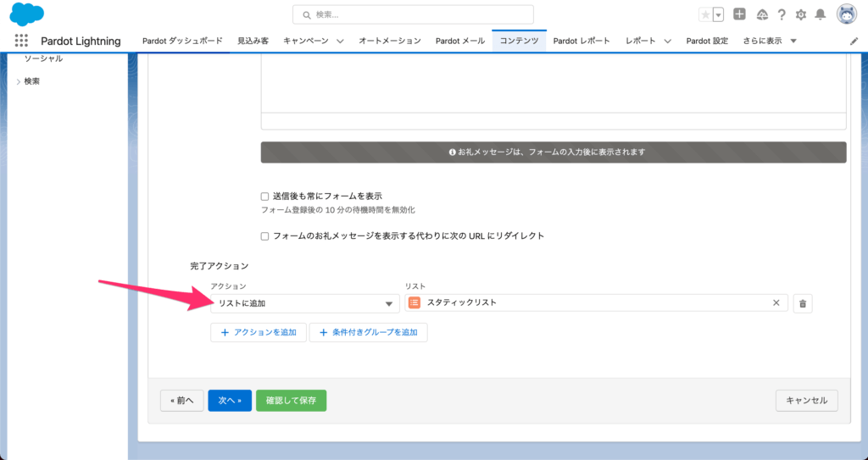868x460 pixels.
Task: Click the フォーム登録後の 10 分 note text
Action: (x=338, y=210)
